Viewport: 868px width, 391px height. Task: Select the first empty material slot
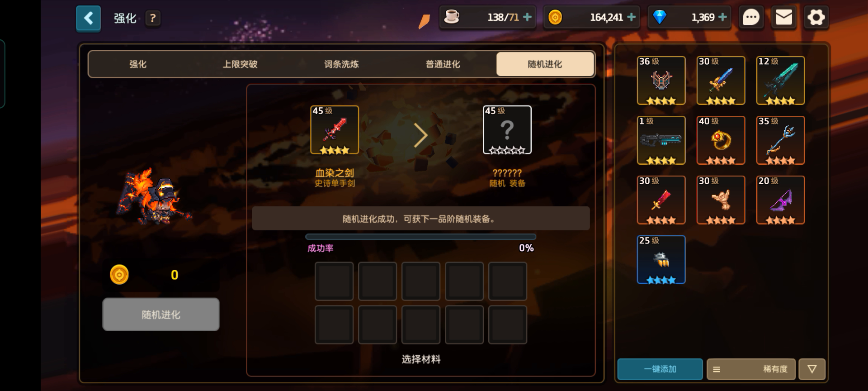click(x=334, y=281)
